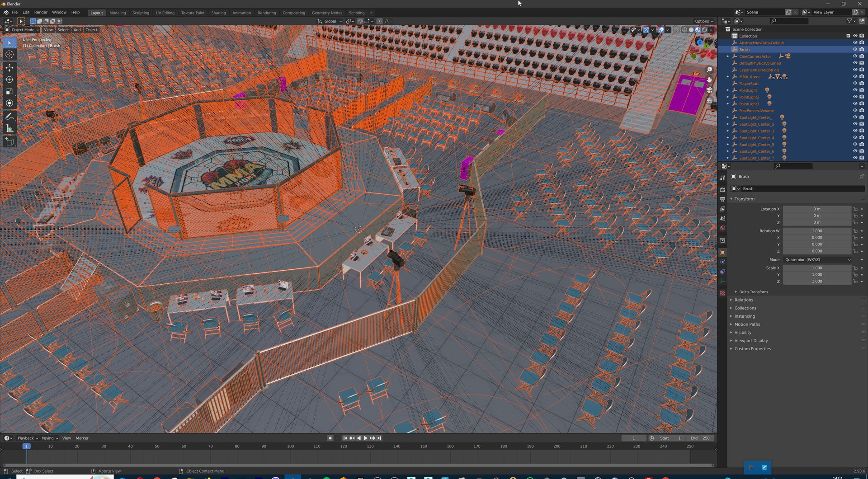Open the Options dropdown in viewport header

coord(704,21)
